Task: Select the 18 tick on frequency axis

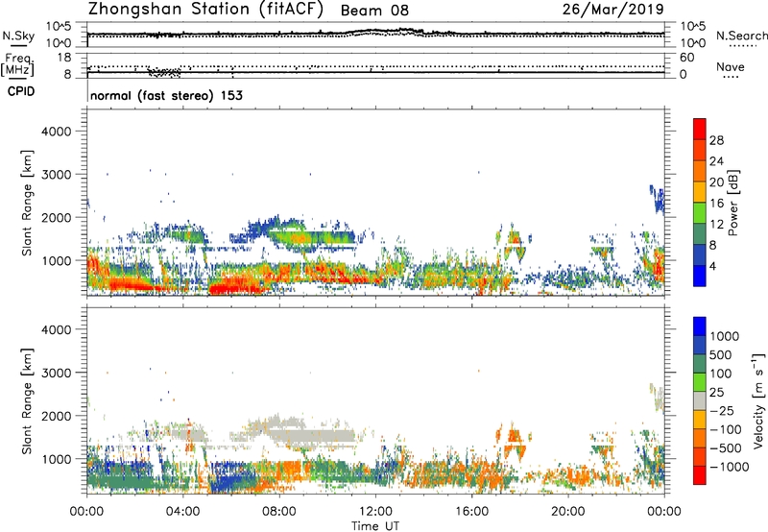Action: pos(64,58)
